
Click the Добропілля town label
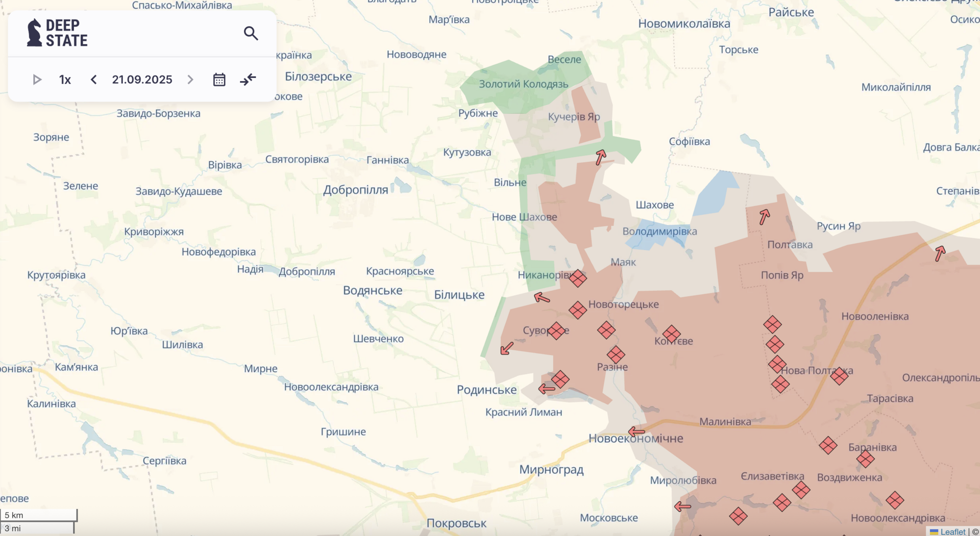355,190
